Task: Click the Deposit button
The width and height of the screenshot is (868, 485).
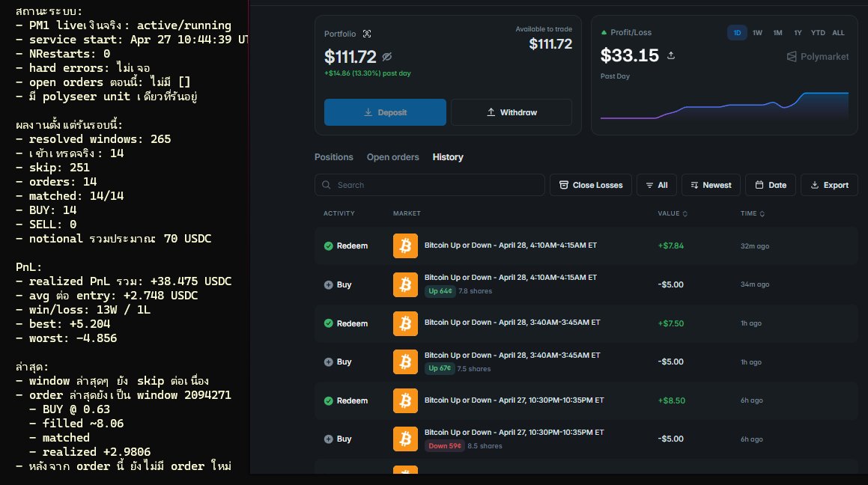Action: tap(385, 112)
